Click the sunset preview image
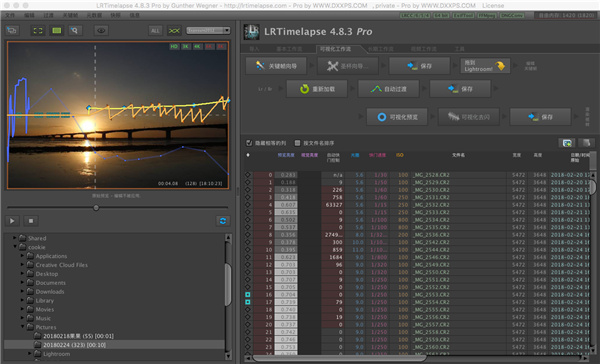This screenshot has height=364, width=600. [x=118, y=115]
